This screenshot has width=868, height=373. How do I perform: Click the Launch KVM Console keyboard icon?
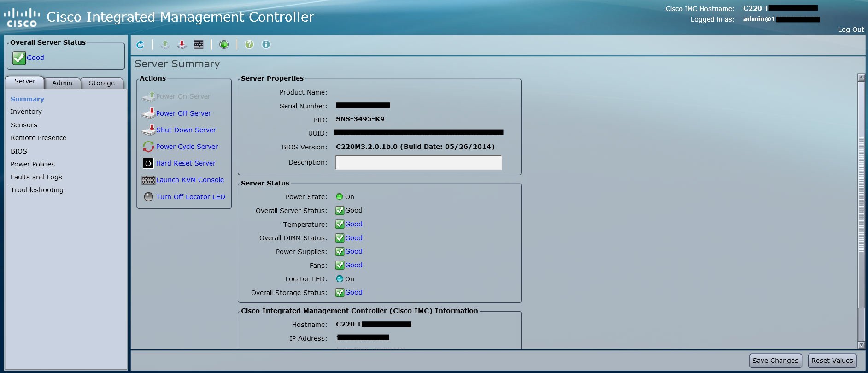point(148,180)
